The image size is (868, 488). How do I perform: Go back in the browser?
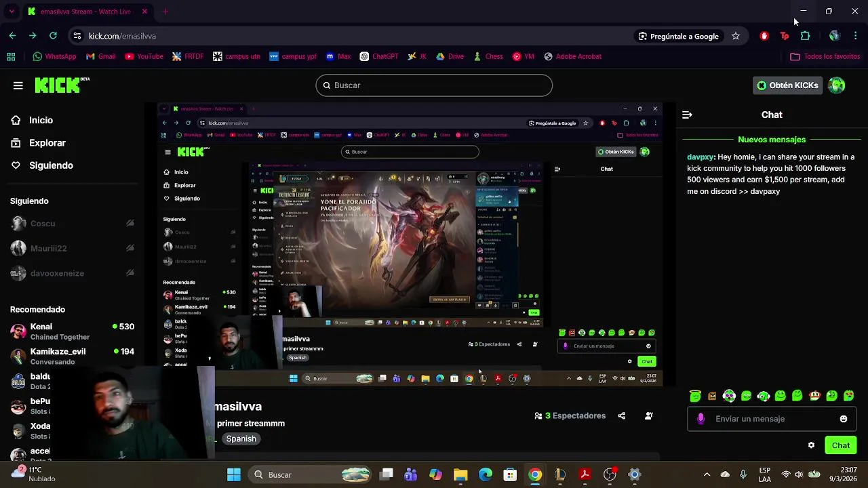(x=13, y=36)
